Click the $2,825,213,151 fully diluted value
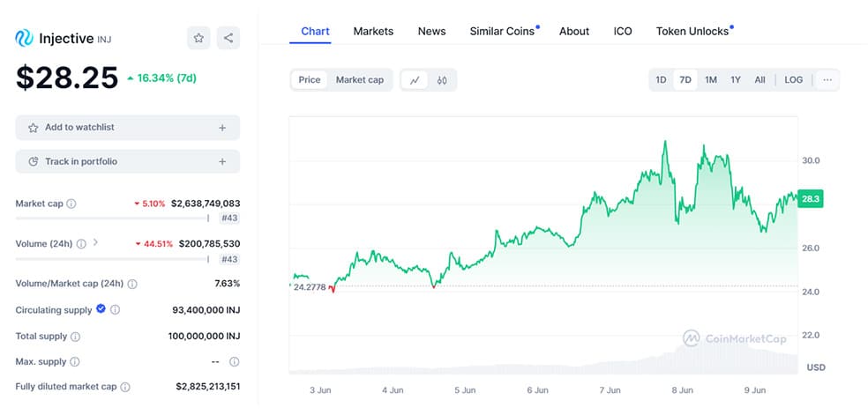This screenshot has width=868, height=415. coord(207,387)
